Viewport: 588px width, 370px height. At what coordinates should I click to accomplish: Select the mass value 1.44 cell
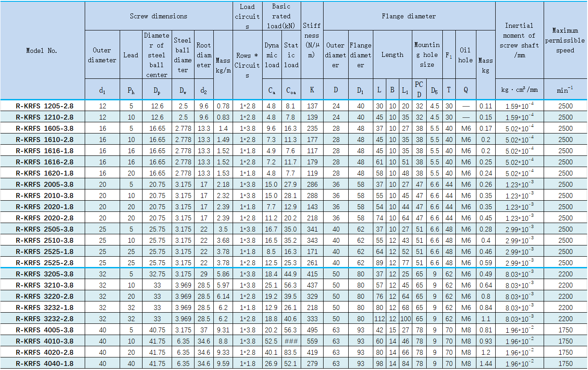coord(485,364)
